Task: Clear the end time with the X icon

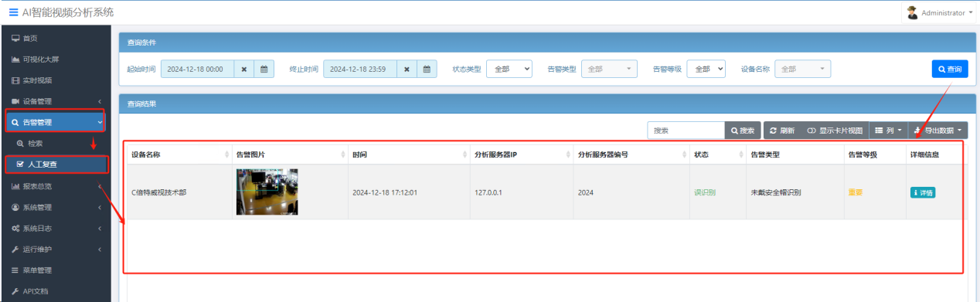Action: [407, 69]
